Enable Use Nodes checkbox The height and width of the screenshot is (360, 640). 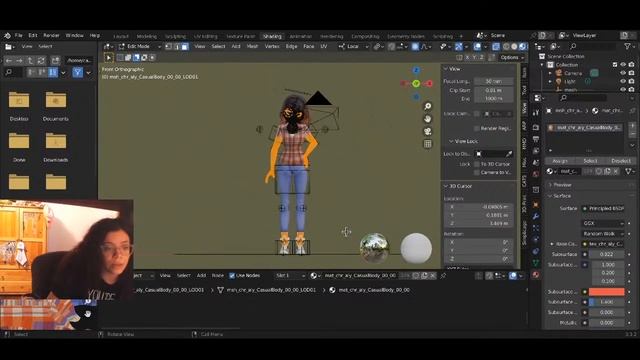(232, 276)
